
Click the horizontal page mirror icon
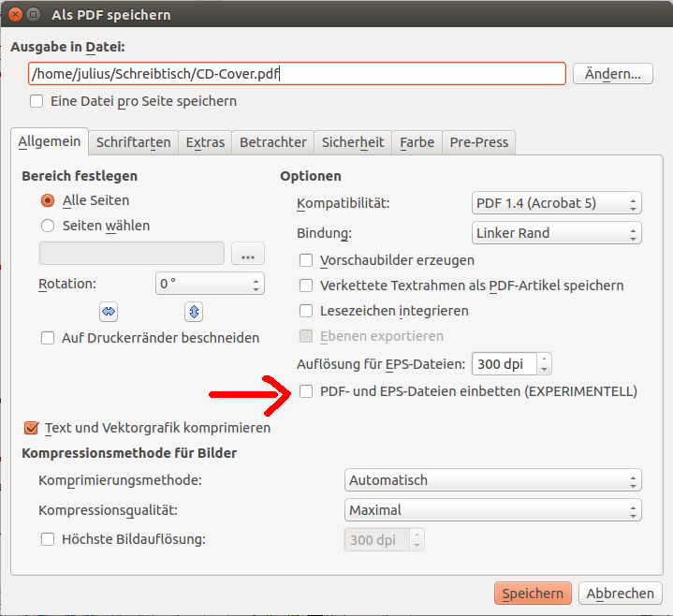coord(109,312)
